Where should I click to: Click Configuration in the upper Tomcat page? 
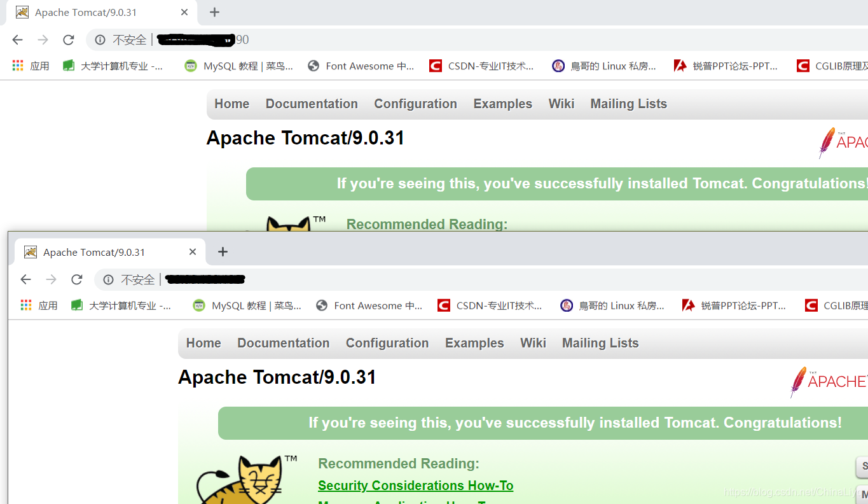pyautogui.click(x=415, y=104)
